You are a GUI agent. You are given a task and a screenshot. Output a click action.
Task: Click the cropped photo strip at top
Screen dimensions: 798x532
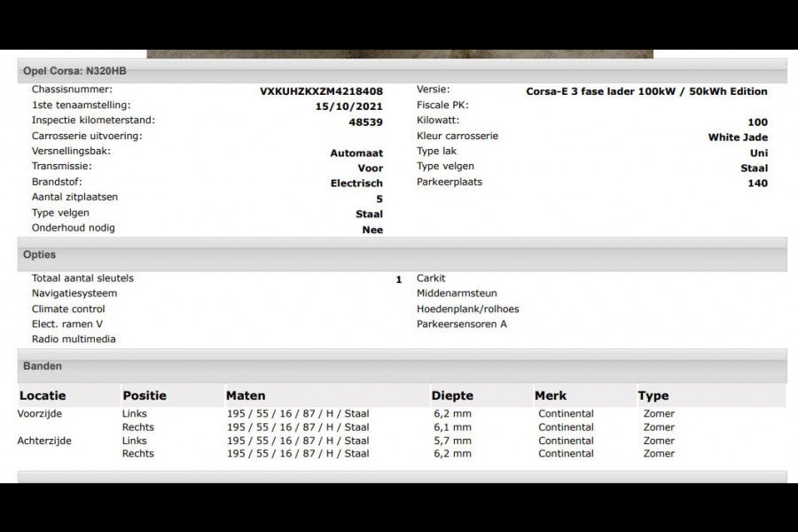399,54
